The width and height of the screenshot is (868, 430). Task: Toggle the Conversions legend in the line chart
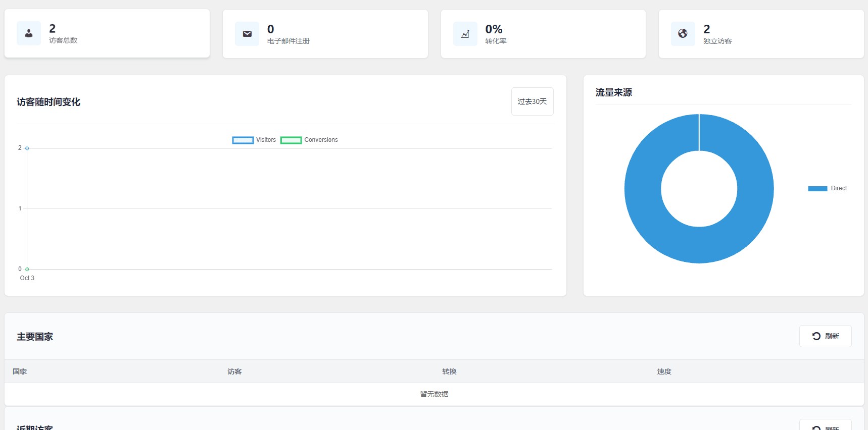pos(309,140)
